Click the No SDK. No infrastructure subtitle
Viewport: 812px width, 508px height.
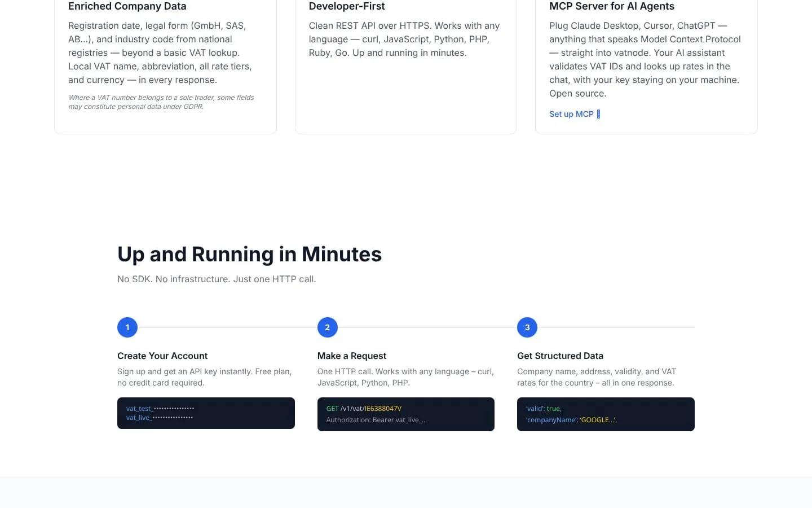click(x=217, y=279)
